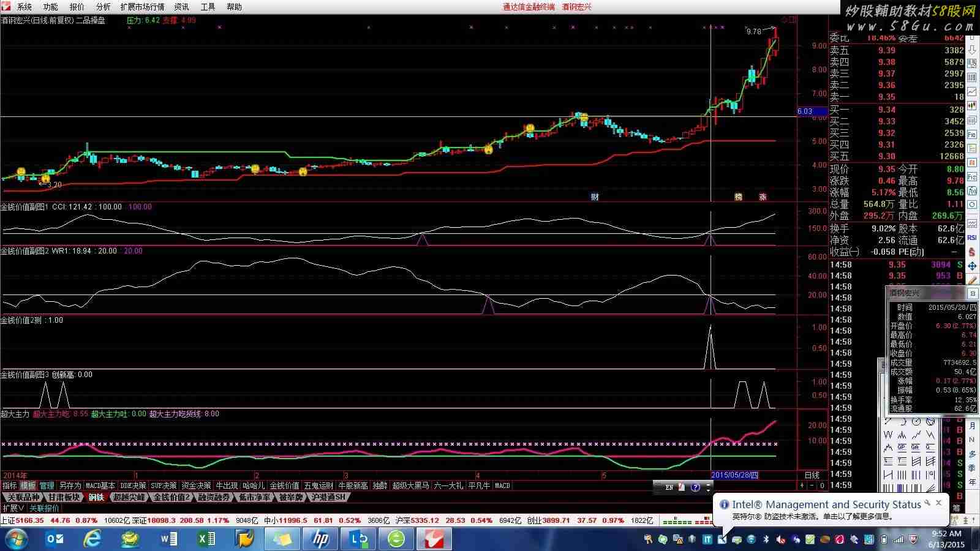Click the EN language indicator

tap(669, 487)
